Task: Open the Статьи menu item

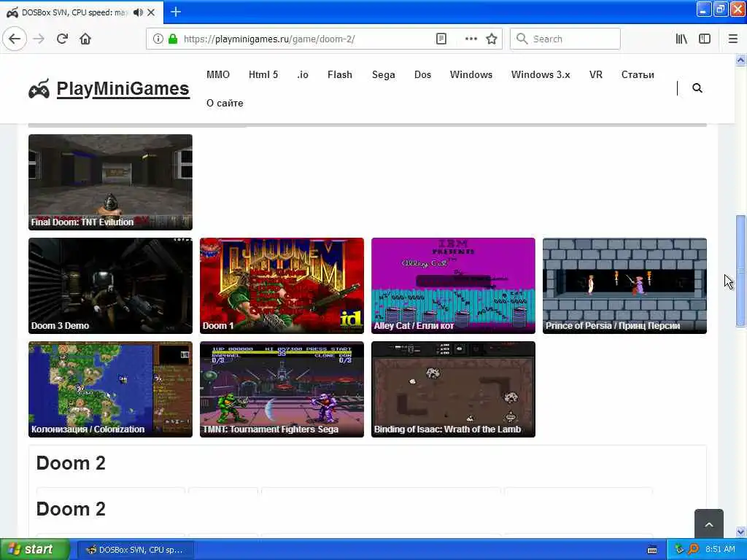Action: point(638,75)
